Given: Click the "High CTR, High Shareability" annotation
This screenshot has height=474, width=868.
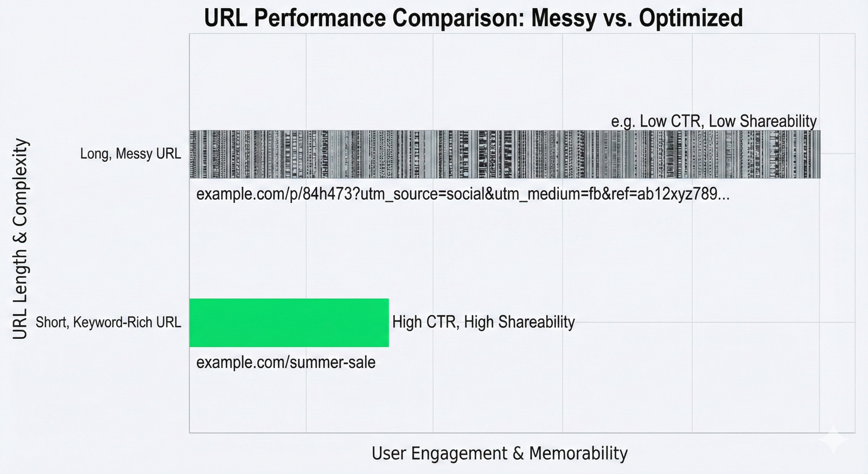Looking at the screenshot, I should (x=483, y=322).
